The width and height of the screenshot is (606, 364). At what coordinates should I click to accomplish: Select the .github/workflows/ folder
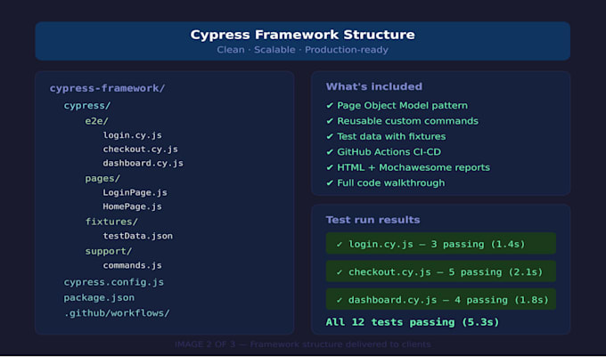pyautogui.click(x=117, y=313)
